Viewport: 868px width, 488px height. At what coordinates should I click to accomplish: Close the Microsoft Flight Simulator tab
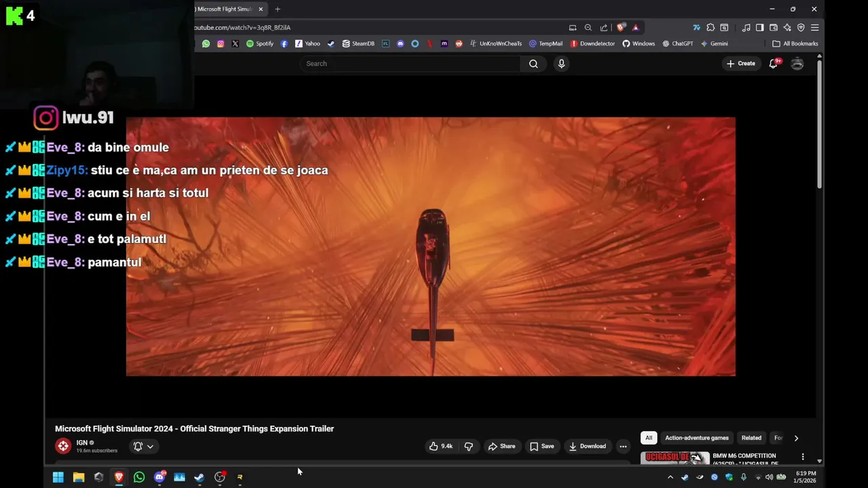tap(260, 9)
